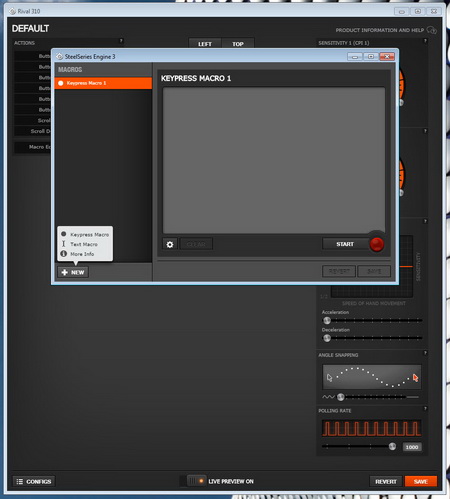This screenshot has height=499, width=450.
Task: Choose Text Macro in new popup
Action: pos(84,244)
